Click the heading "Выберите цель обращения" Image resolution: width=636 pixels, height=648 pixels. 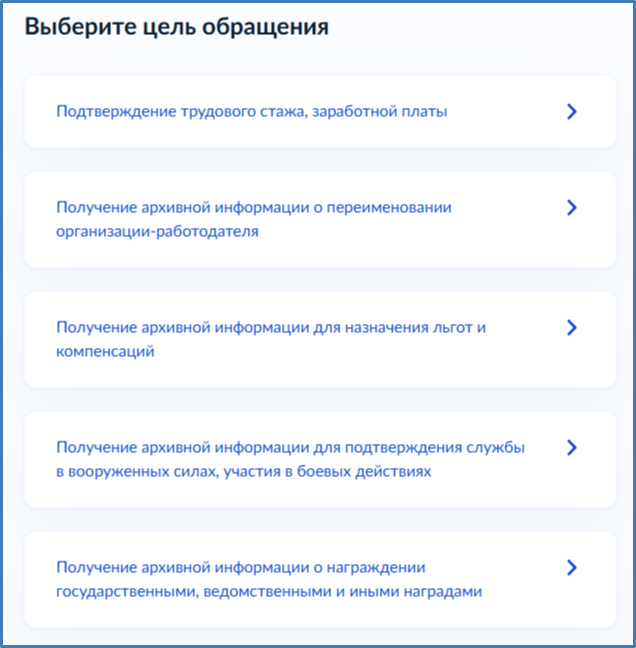(x=176, y=27)
